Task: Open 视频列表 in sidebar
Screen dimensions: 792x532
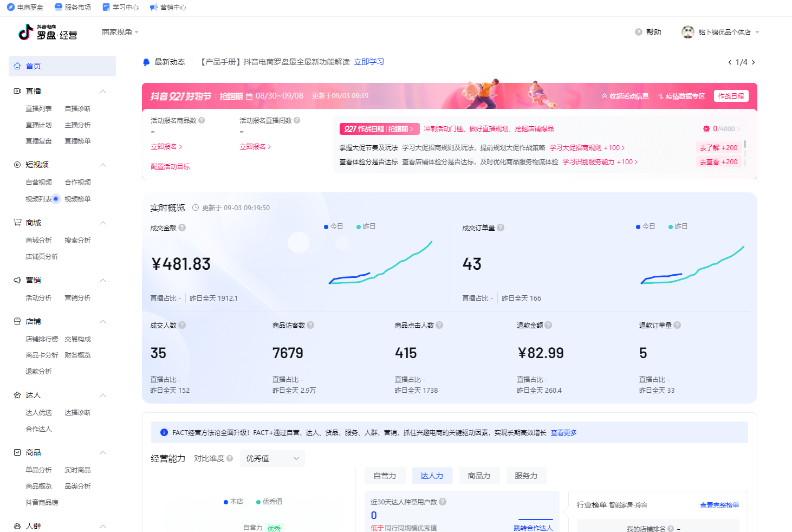Action: click(38, 199)
